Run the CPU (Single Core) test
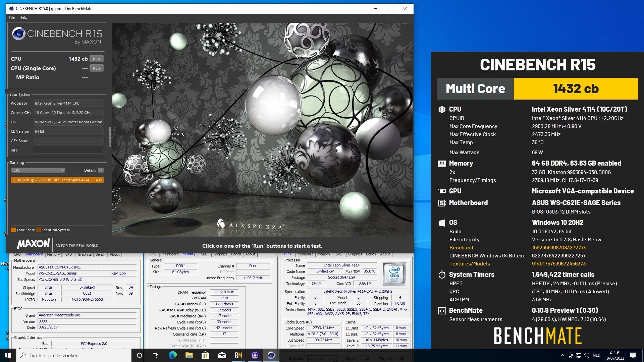 click(x=97, y=68)
